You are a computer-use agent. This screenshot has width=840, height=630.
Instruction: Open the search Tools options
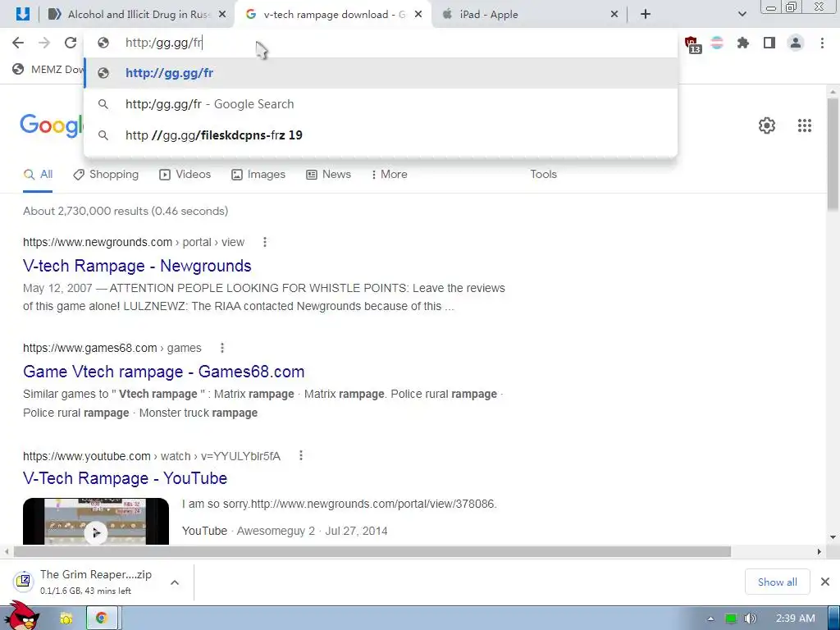[543, 175]
